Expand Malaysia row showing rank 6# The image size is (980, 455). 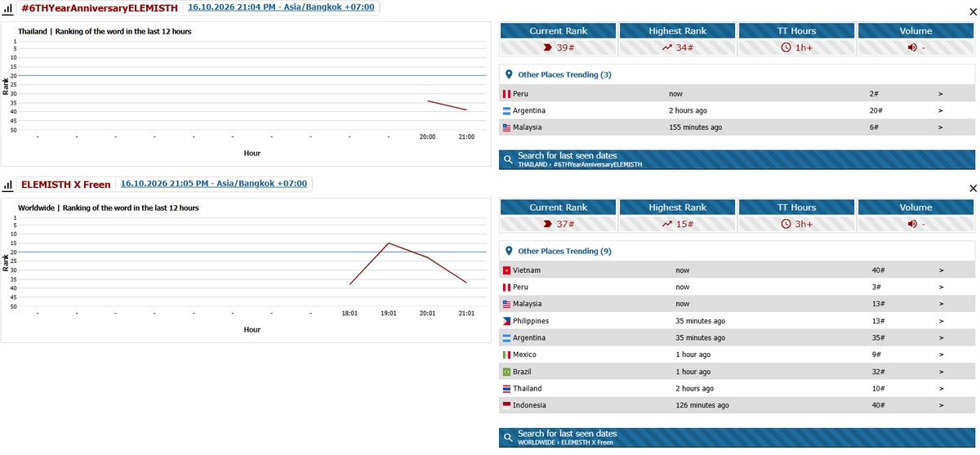(941, 127)
